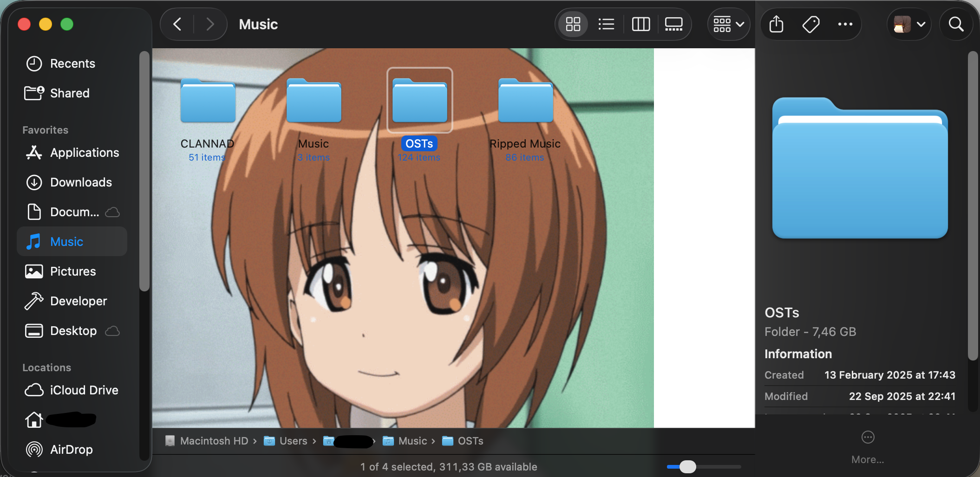Click Music in the path bar
Image resolution: width=980 pixels, height=477 pixels.
(x=405, y=441)
